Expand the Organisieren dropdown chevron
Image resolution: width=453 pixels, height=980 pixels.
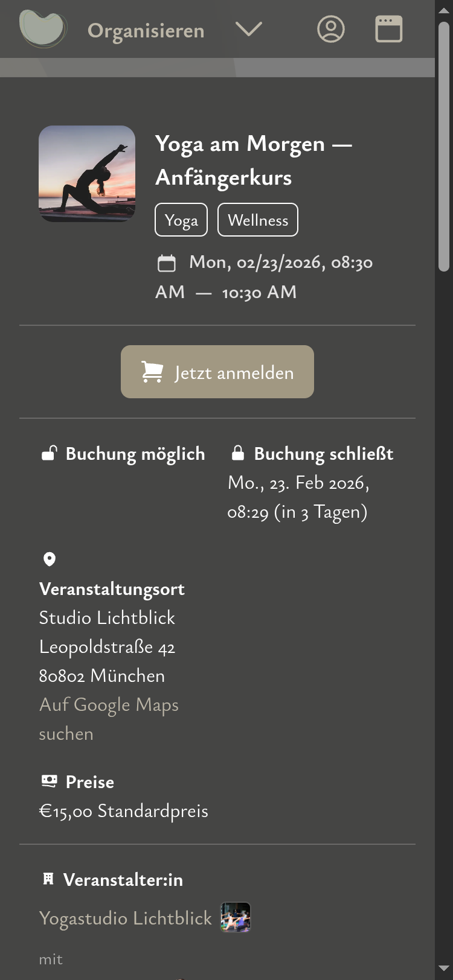coord(248,29)
